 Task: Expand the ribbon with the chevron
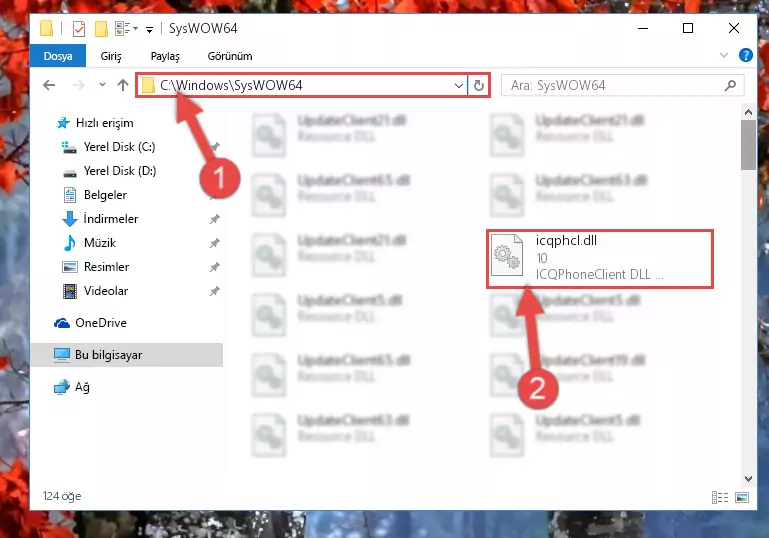tap(723, 55)
